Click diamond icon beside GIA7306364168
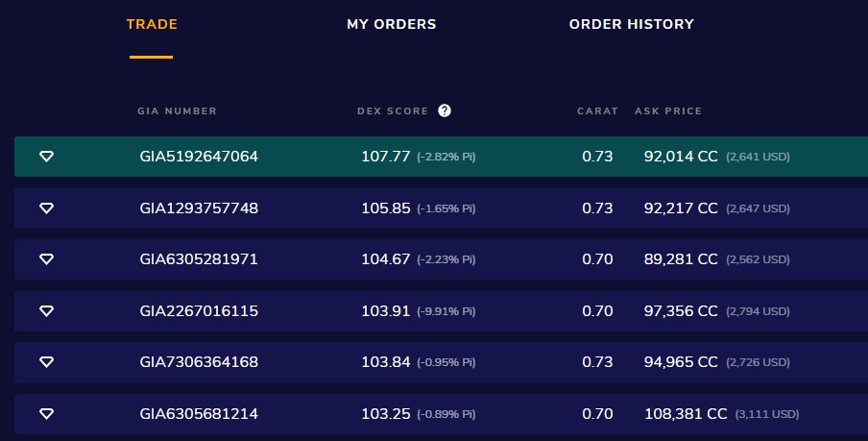Viewport: 868px width, 441px height. (x=46, y=362)
